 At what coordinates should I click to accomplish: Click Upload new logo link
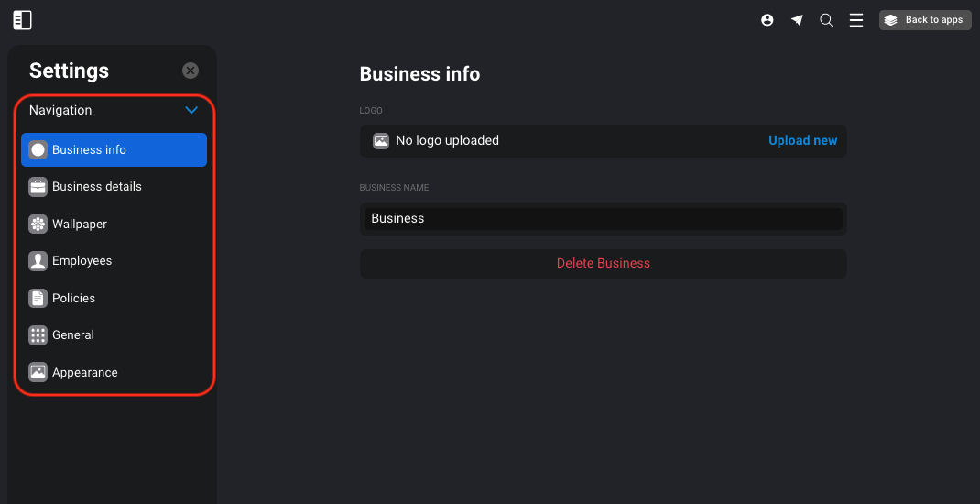802,141
